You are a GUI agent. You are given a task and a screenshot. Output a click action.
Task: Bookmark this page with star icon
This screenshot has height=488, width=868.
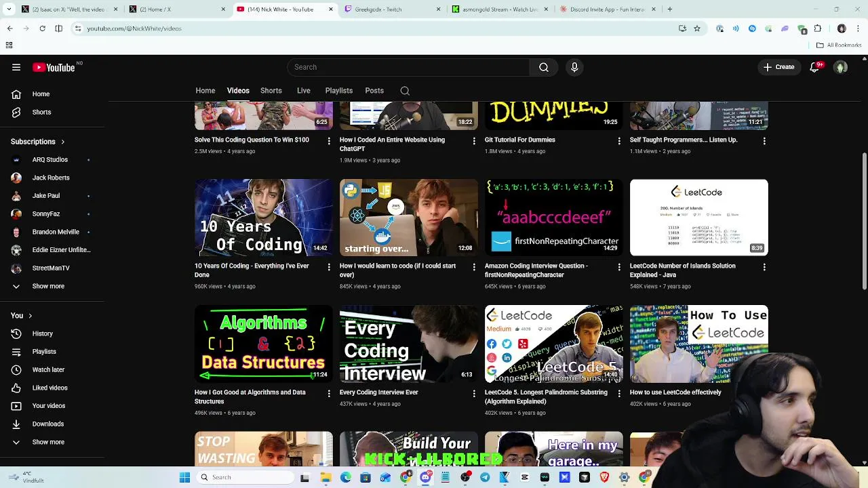click(696, 28)
